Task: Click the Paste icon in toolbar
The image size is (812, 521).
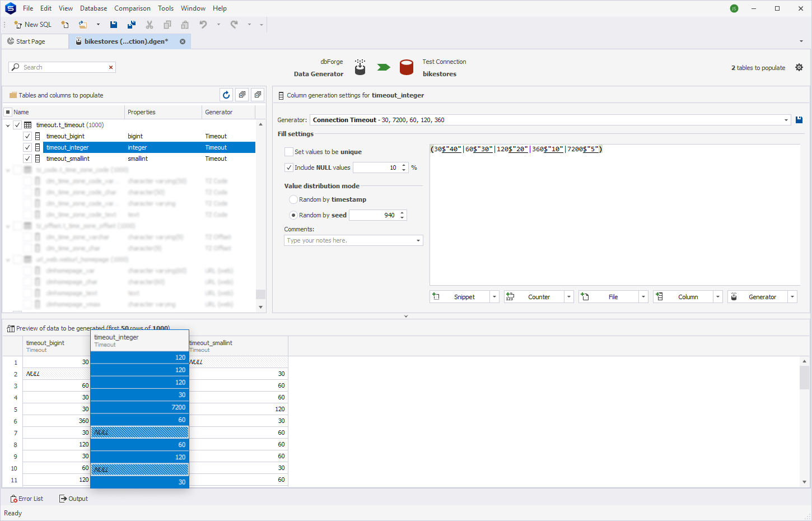Action: coord(185,25)
